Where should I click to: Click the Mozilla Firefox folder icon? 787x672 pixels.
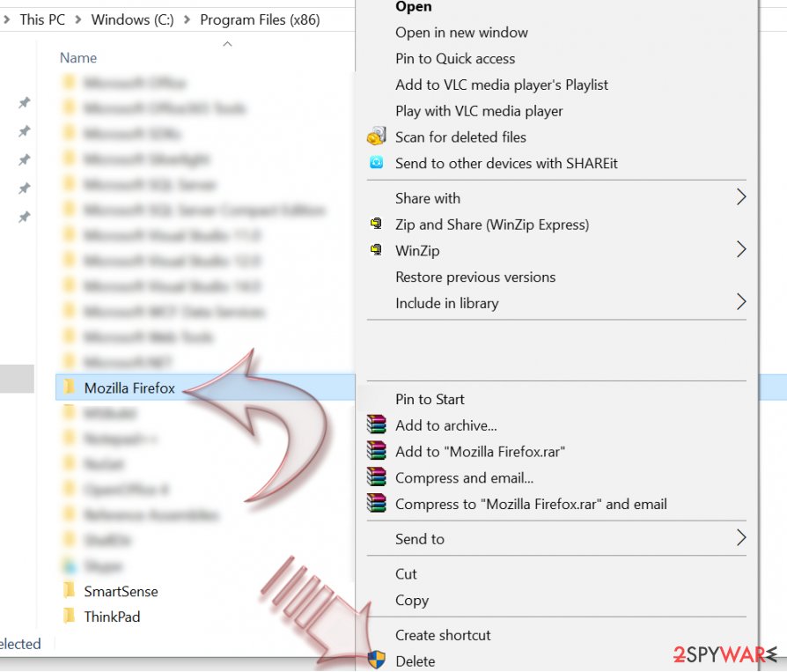tap(70, 387)
